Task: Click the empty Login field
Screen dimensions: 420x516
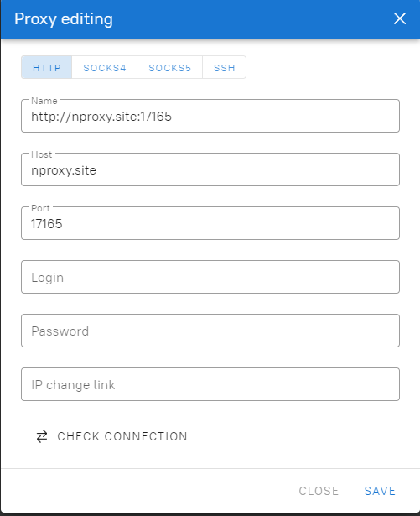Action: 210,277
